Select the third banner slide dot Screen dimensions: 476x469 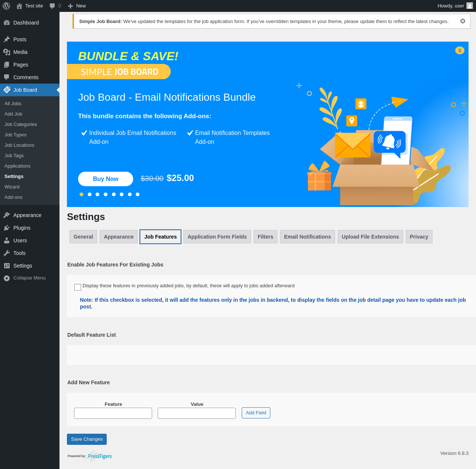pos(97,194)
